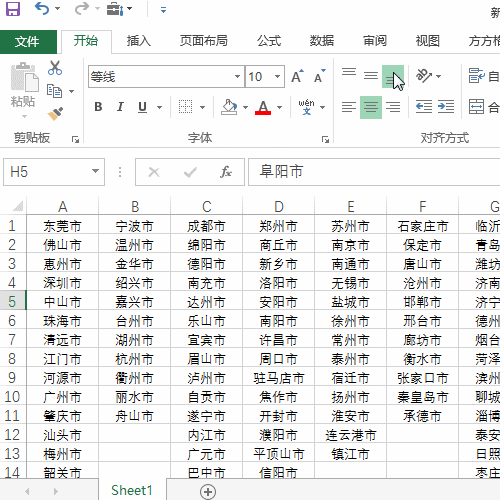The width and height of the screenshot is (500, 500).
Task: Click the Name Box showing H5
Action: click(x=47, y=172)
